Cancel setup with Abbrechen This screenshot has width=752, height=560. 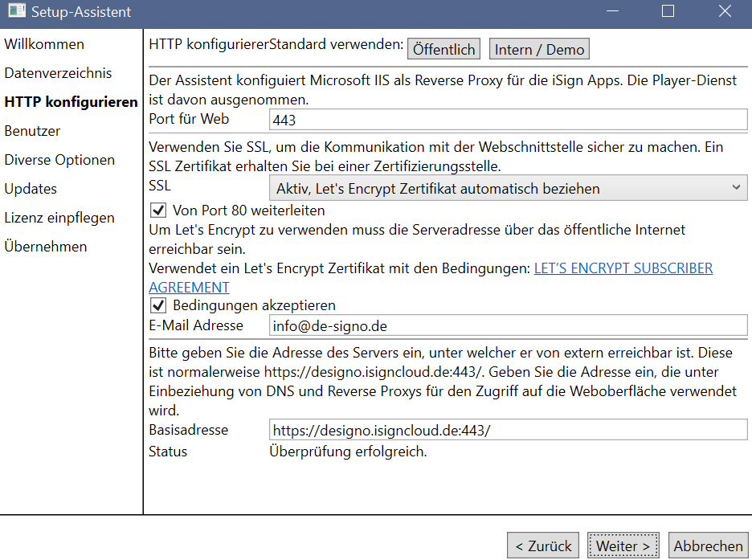[709, 546]
